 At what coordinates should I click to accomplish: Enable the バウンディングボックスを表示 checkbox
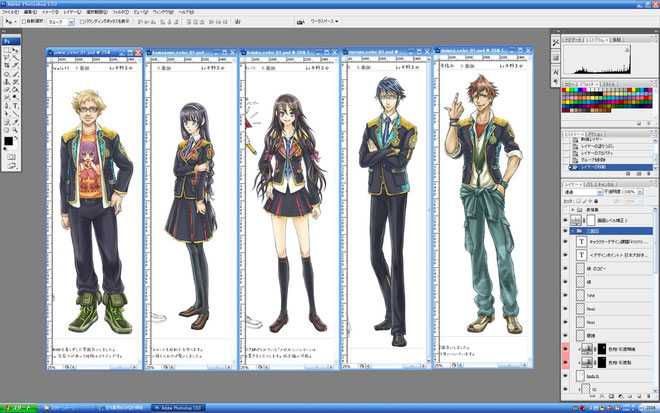pyautogui.click(x=82, y=21)
